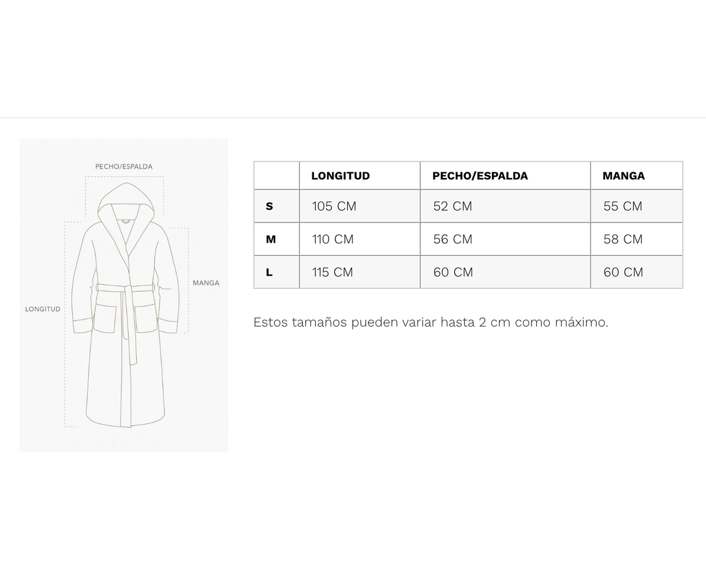Select the 115 CM length cell for size L

coord(332,272)
